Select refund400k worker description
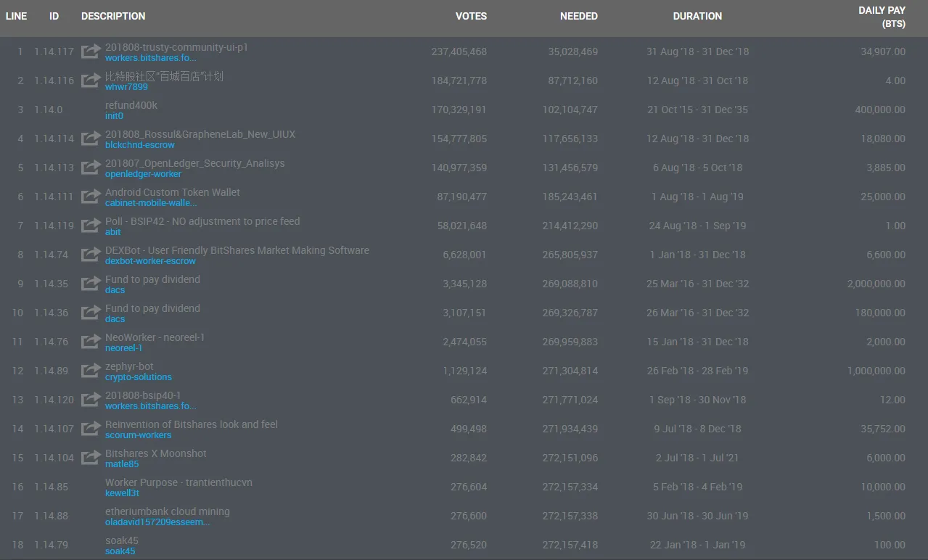 click(x=131, y=105)
